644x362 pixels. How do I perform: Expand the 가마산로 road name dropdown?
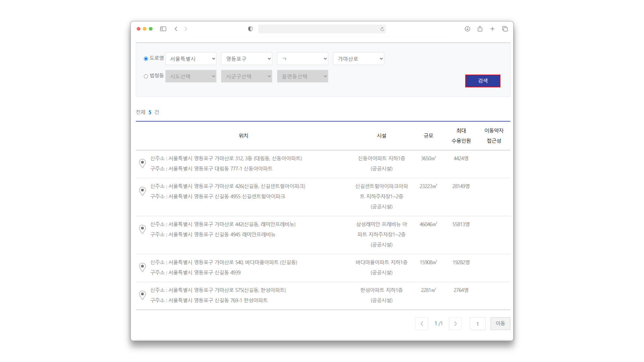click(x=359, y=59)
